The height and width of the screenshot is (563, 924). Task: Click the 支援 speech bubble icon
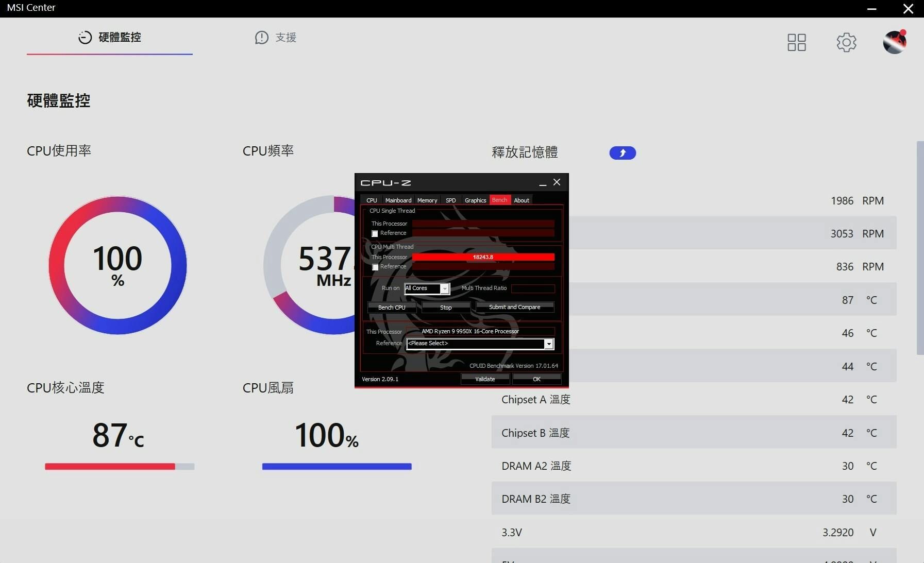tap(262, 37)
